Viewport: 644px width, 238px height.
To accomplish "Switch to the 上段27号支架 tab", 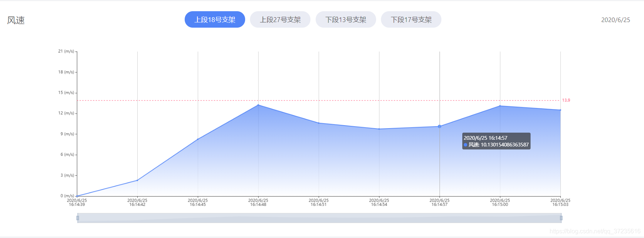I will [280, 19].
